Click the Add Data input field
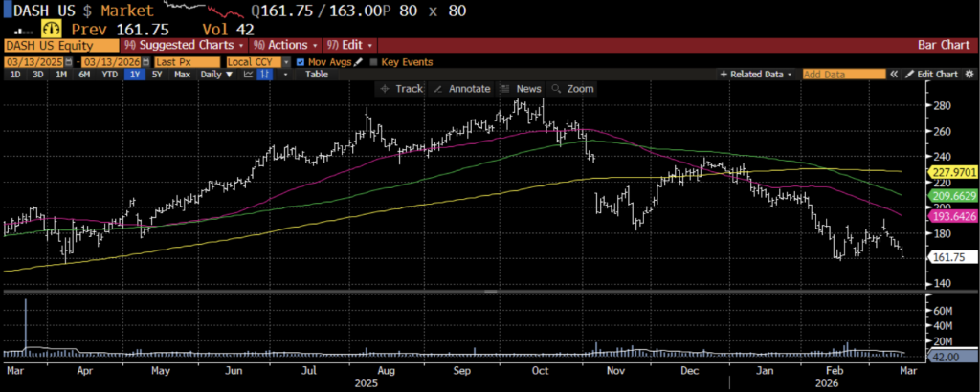The width and height of the screenshot is (980, 392). (x=843, y=74)
